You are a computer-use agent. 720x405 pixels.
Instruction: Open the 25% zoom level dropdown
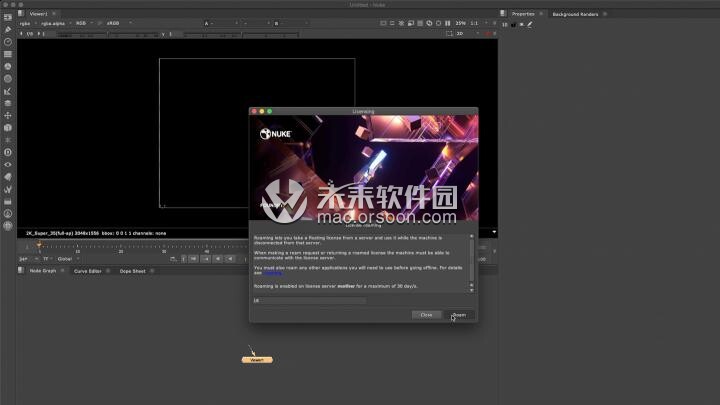click(x=461, y=23)
